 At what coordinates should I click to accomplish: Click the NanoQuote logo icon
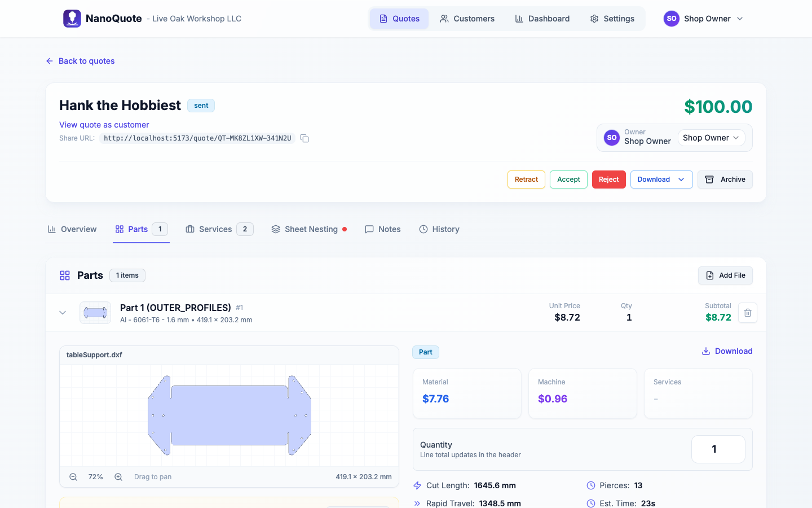[x=72, y=19]
